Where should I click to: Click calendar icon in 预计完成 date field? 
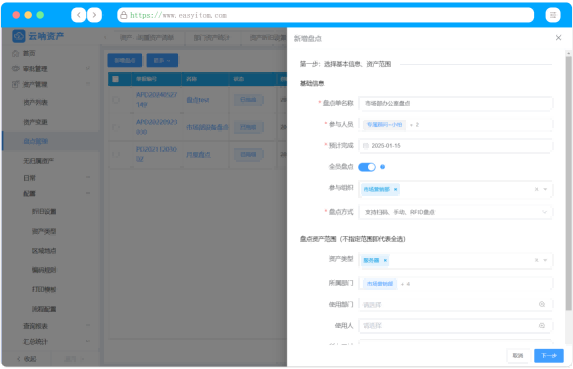[x=365, y=146]
